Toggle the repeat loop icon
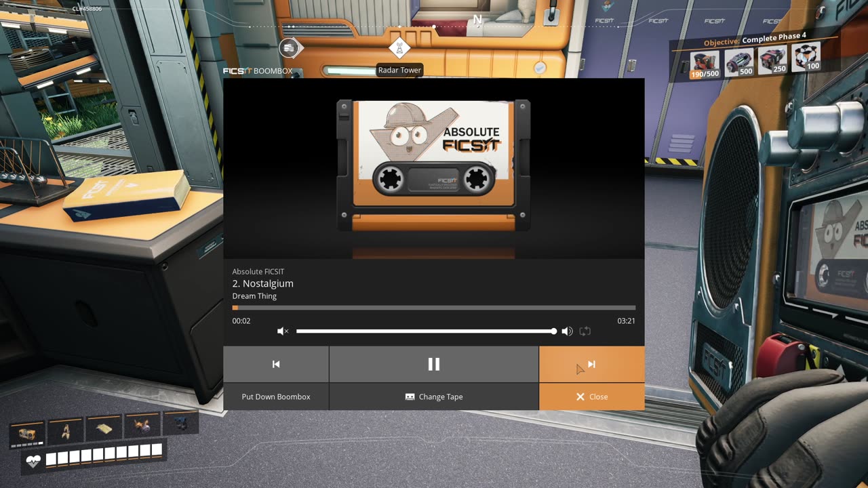Viewport: 868px width, 488px height. (585, 331)
